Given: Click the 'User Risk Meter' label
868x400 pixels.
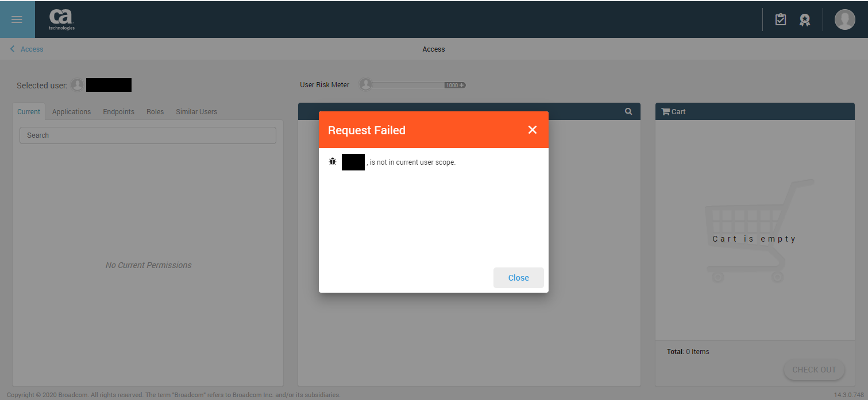Looking at the screenshot, I should pyautogui.click(x=325, y=85).
